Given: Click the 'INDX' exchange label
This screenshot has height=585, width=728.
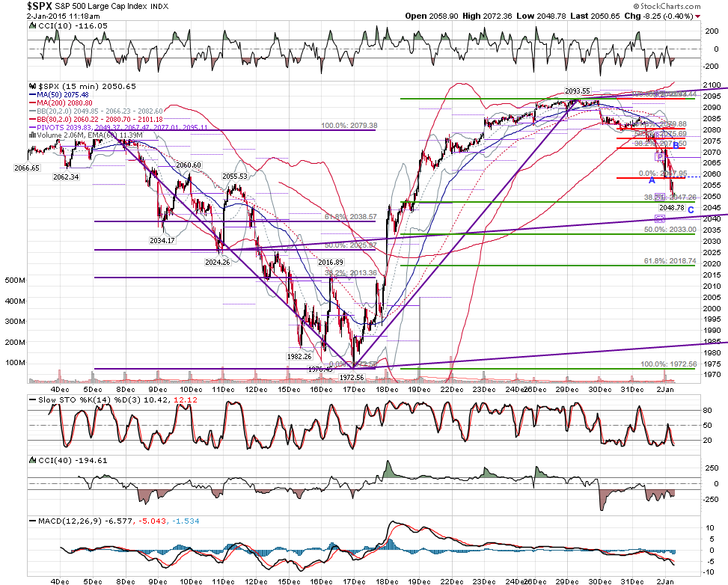Looking at the screenshot, I should [x=159, y=7].
